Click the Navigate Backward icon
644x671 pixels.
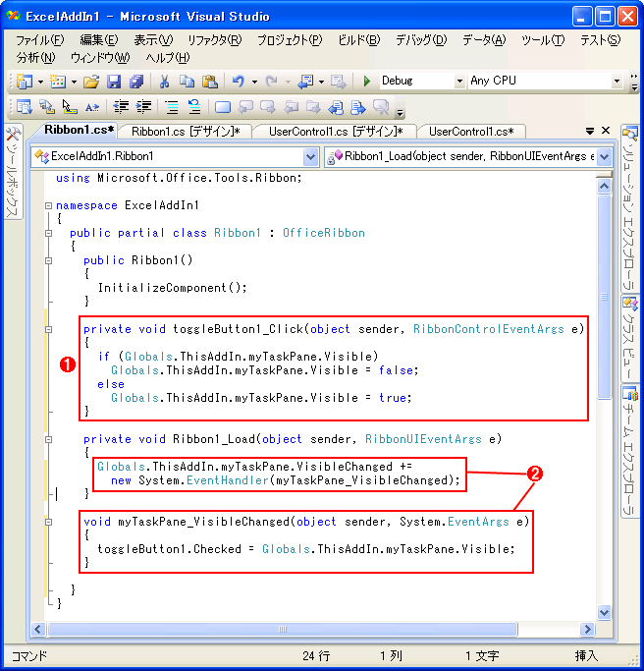point(305,81)
